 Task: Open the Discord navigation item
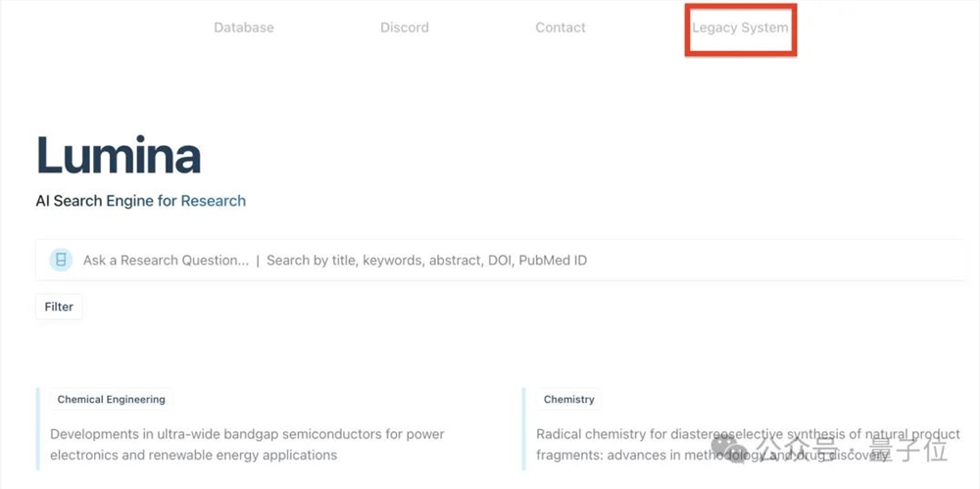pyautogui.click(x=405, y=27)
